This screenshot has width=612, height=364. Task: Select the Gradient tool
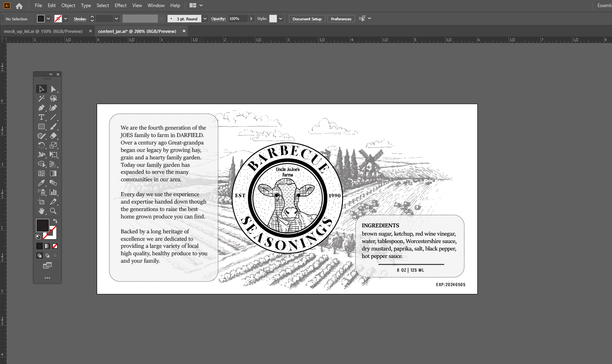54,173
